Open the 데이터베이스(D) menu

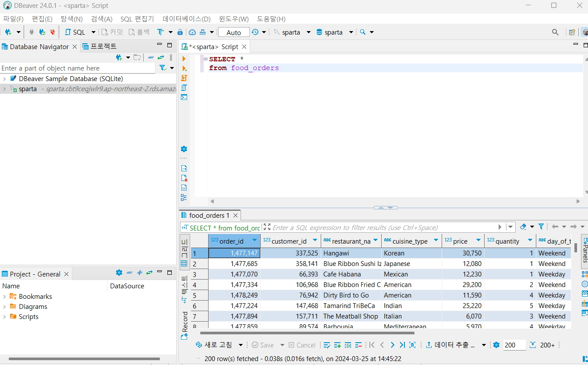(x=187, y=19)
